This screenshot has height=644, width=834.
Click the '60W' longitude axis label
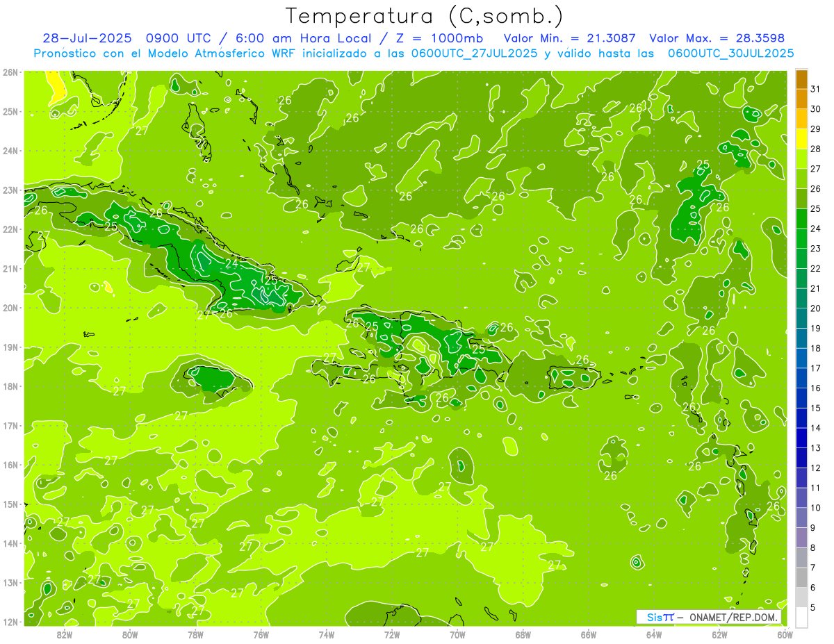tap(785, 634)
